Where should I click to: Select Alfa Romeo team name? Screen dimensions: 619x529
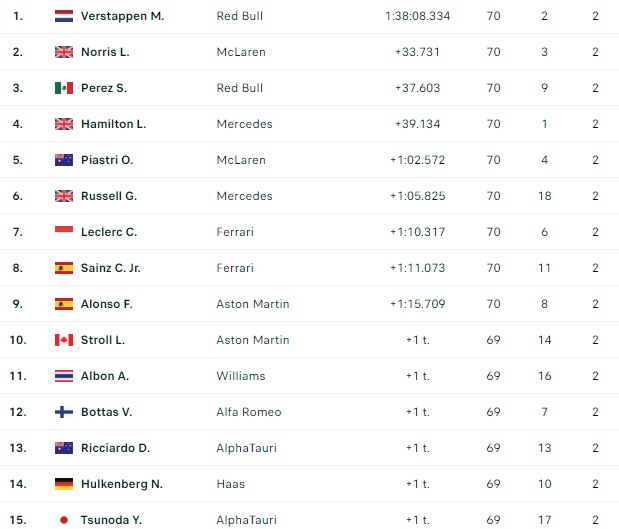[248, 412]
